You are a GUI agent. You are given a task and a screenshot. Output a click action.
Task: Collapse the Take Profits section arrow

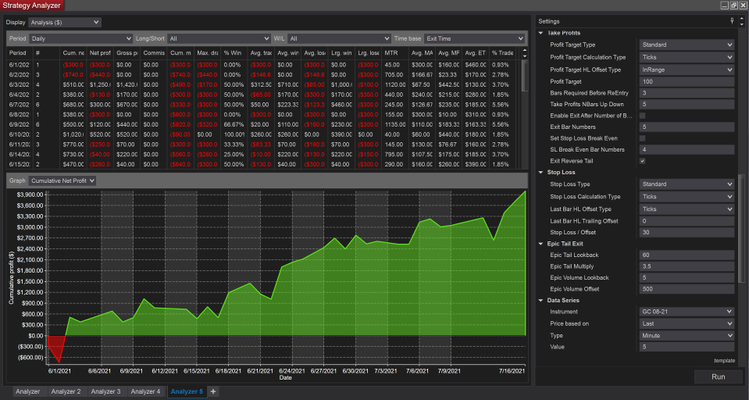541,33
